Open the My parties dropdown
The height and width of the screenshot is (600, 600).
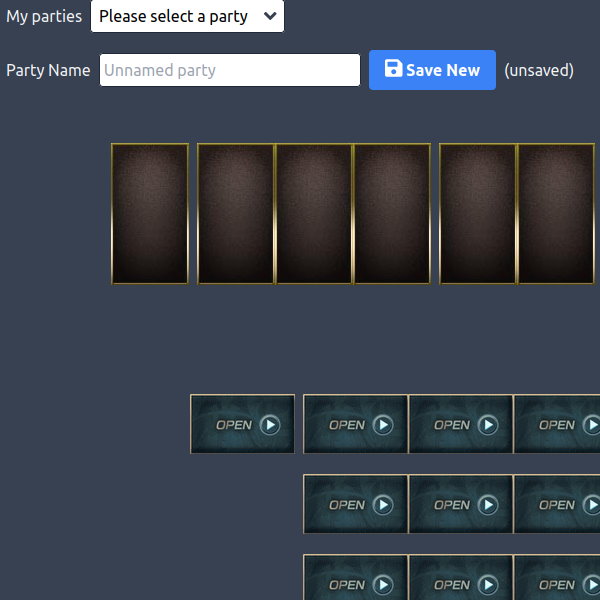(187, 17)
